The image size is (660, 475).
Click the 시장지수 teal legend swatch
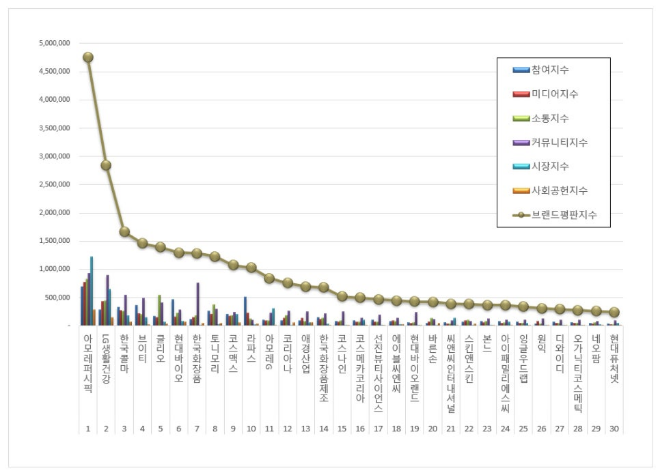tap(521, 166)
